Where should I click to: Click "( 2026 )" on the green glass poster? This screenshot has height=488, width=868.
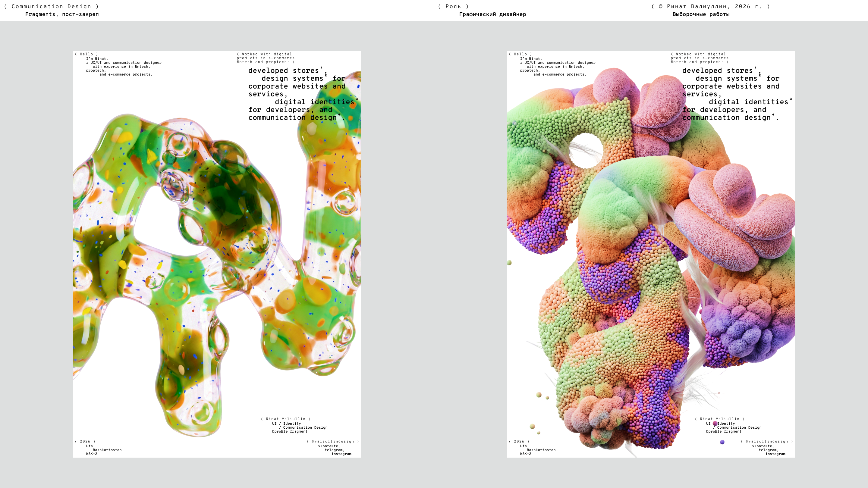coord(85,441)
